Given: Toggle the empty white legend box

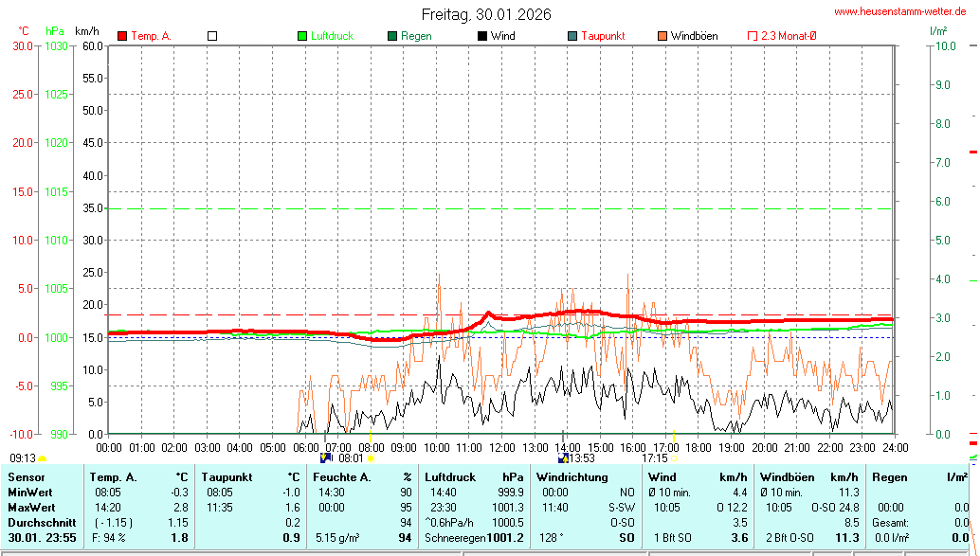Looking at the screenshot, I should [212, 36].
